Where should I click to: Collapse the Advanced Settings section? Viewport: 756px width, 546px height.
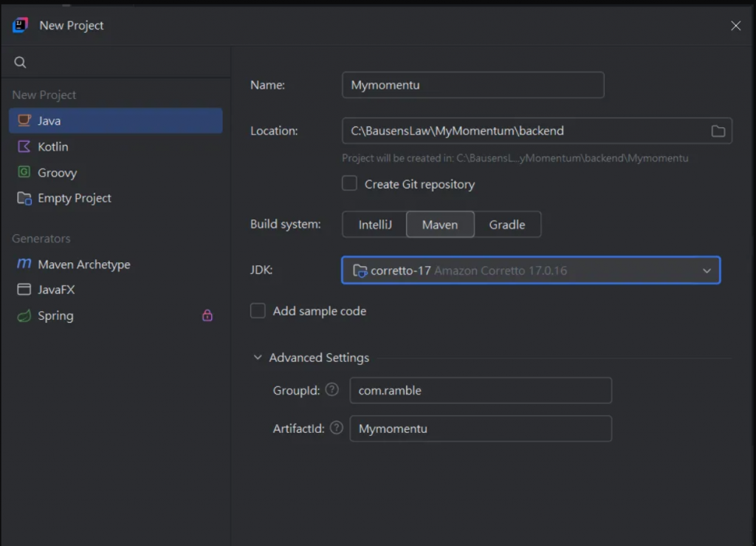pos(258,358)
